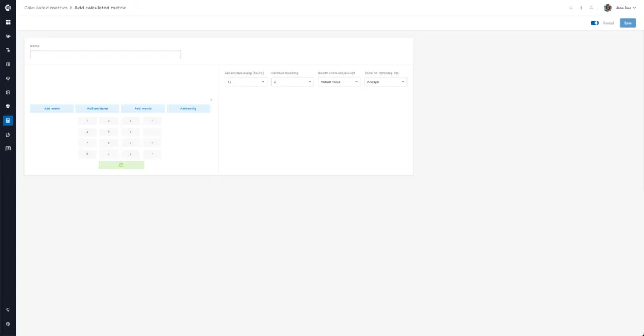Click Jane Doe's avatar picture
Viewport: 644px width, 336px height.
pos(608,8)
